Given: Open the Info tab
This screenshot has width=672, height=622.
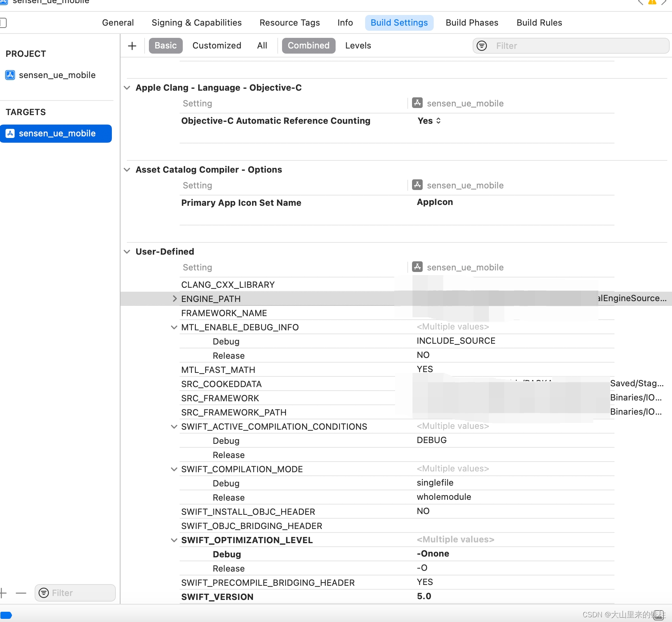Looking at the screenshot, I should 345,23.
